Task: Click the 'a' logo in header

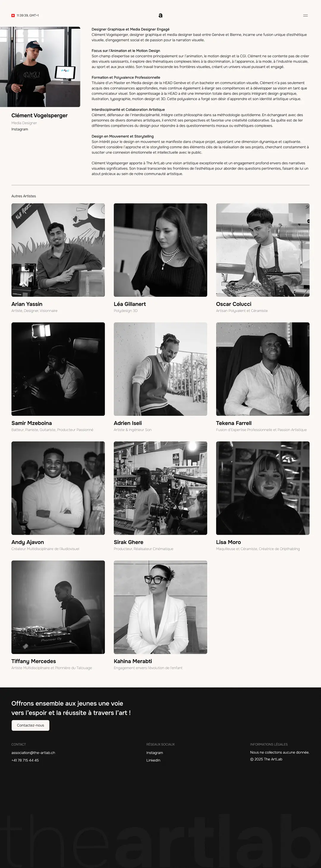Action: tap(160, 15)
